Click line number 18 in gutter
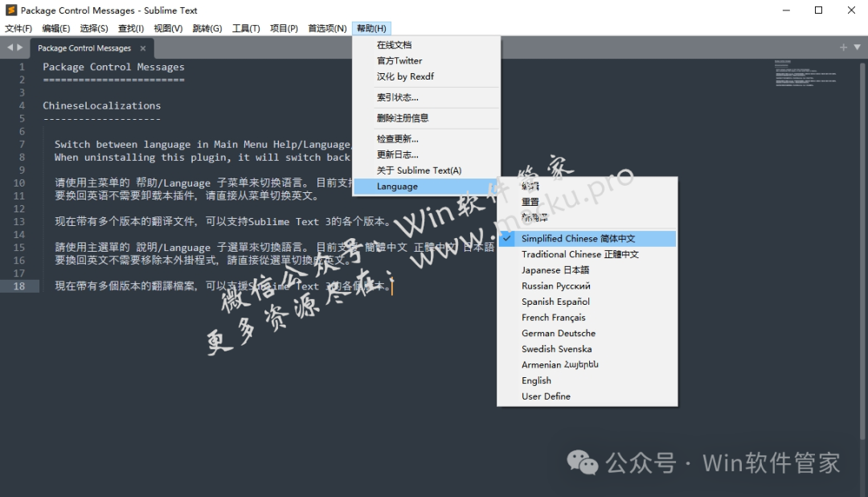 click(19, 286)
